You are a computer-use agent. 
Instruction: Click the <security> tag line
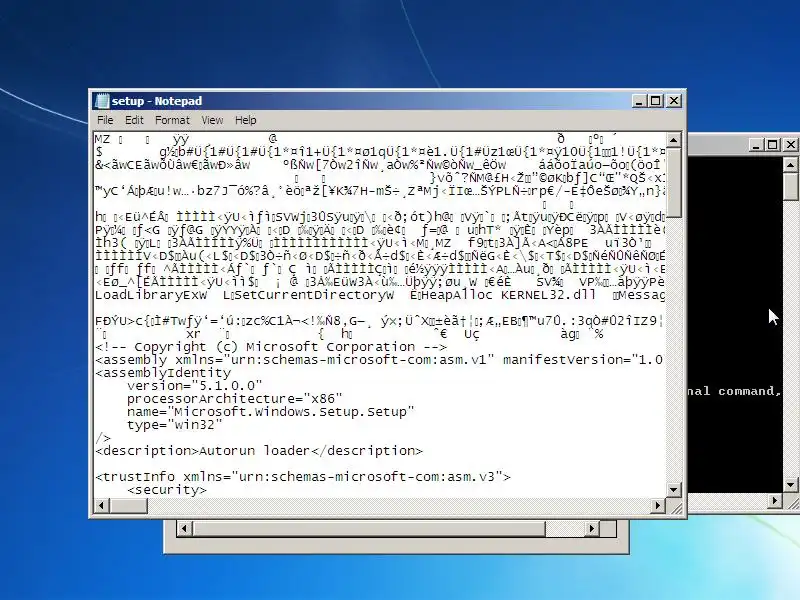[167, 490]
